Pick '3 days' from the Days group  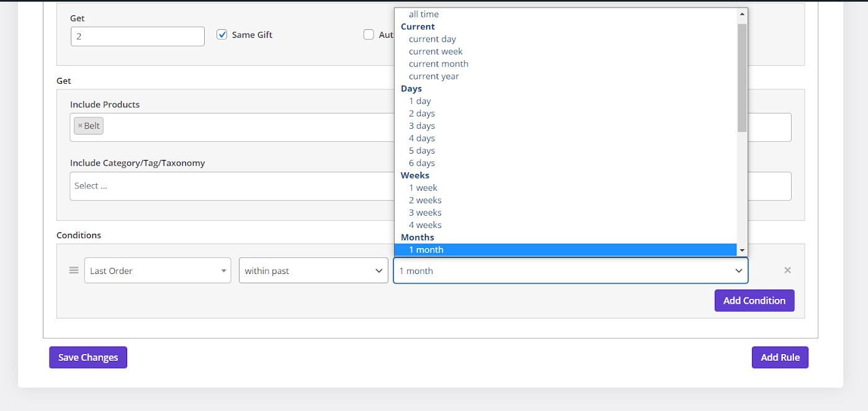coord(422,126)
